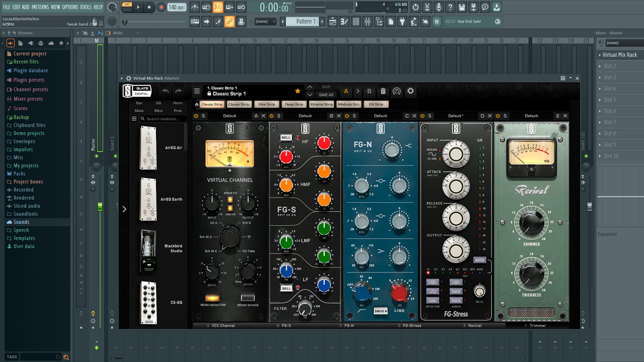Click the Master channel volume fader
The height and width of the screenshot is (362, 644).
pos(99,207)
